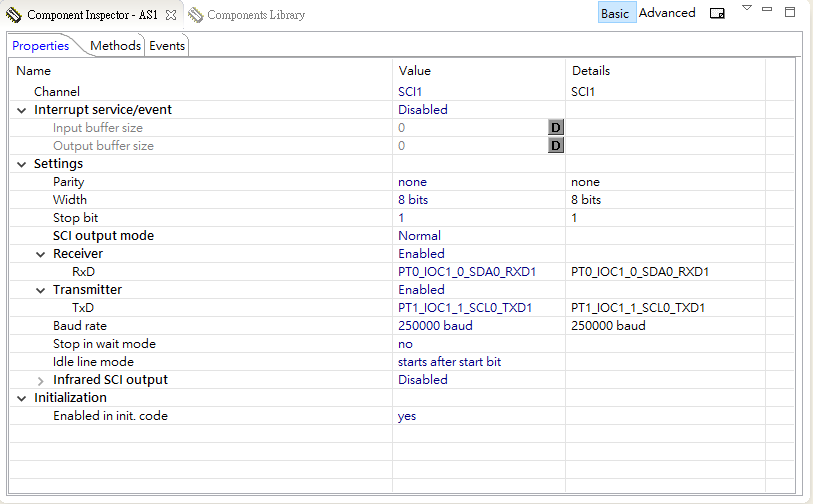Click the Components Library chip icon

pos(195,15)
